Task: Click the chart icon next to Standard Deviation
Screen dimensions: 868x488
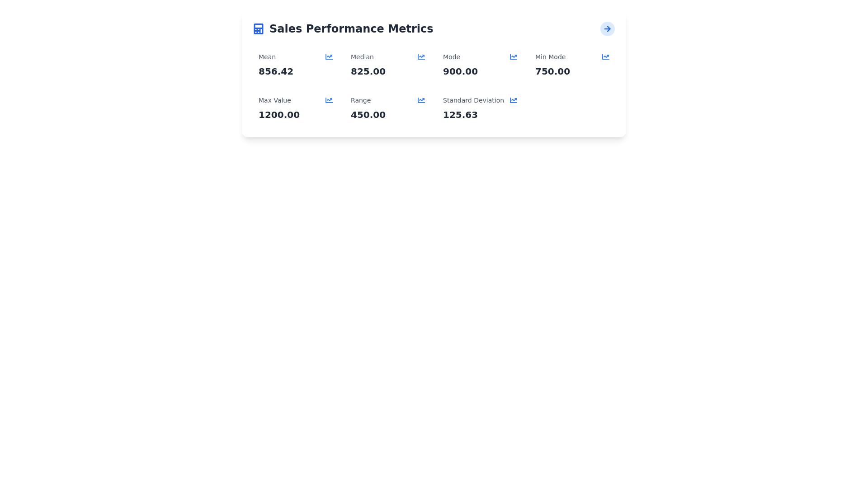Action: 513,100
